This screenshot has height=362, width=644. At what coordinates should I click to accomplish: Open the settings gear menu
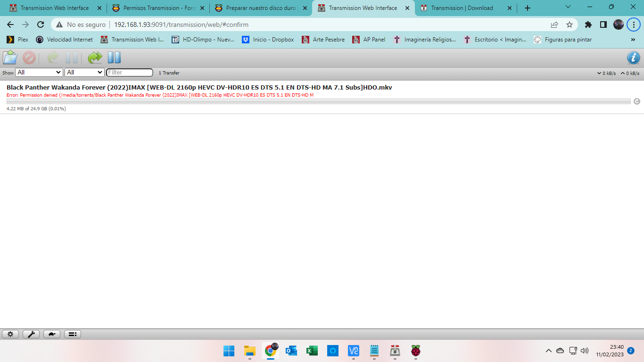tap(10, 334)
